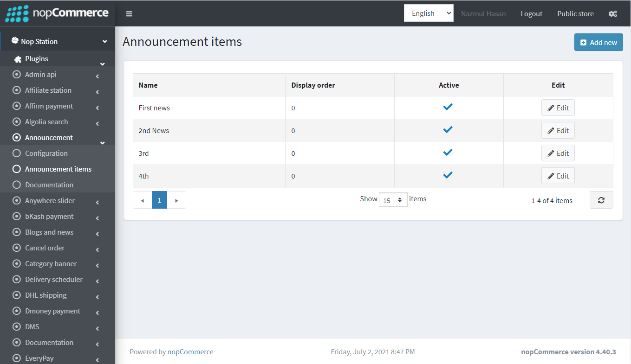Go to next page arrow in pager
This screenshot has width=631, height=364.
click(176, 200)
